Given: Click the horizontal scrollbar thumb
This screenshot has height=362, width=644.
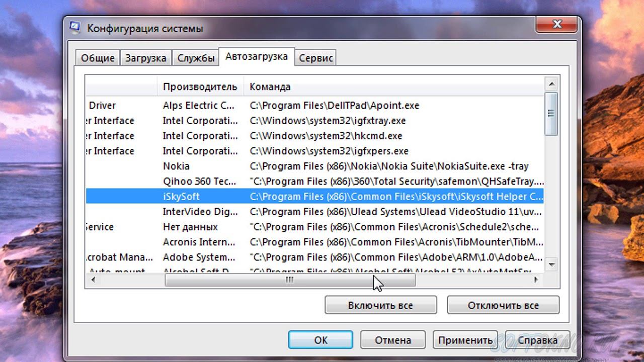Looking at the screenshot, I should point(290,280).
